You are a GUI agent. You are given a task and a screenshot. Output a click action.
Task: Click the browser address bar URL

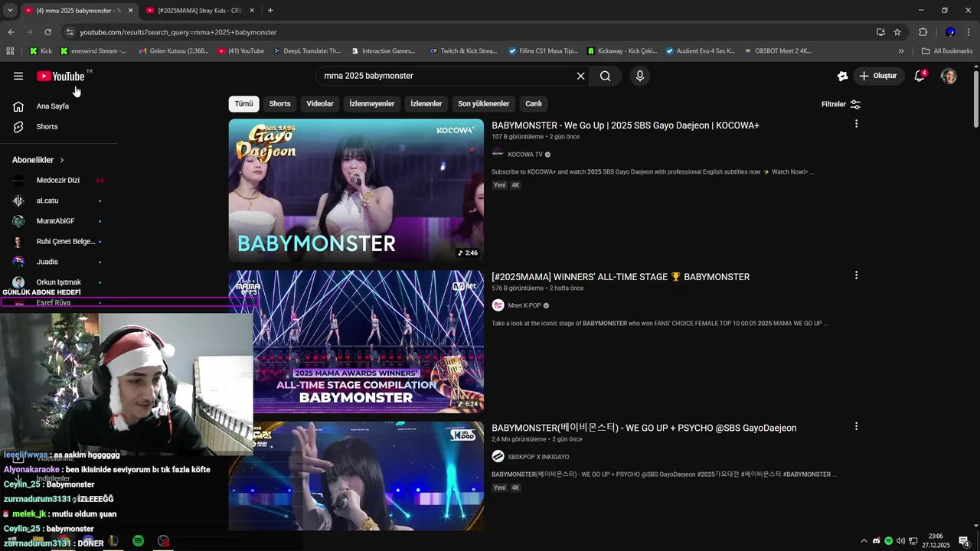(178, 32)
